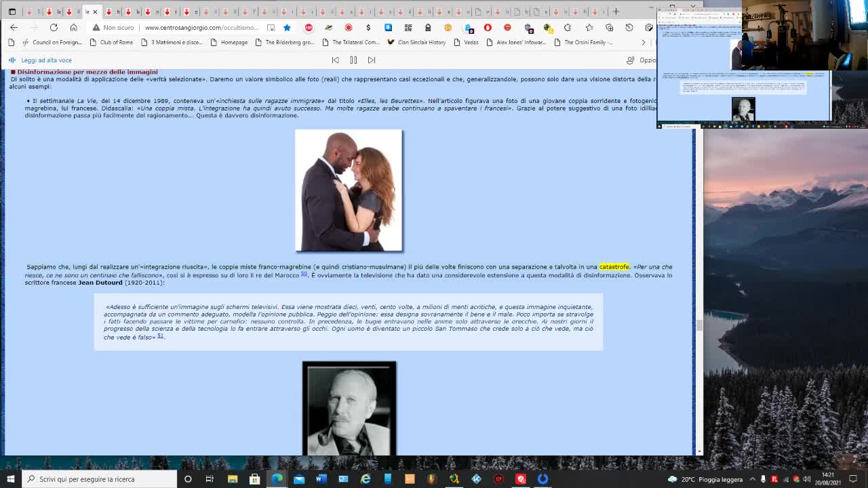This screenshot has width=868, height=488.
Task: Click the Jean Dutourd portrait photo
Action: click(349, 409)
